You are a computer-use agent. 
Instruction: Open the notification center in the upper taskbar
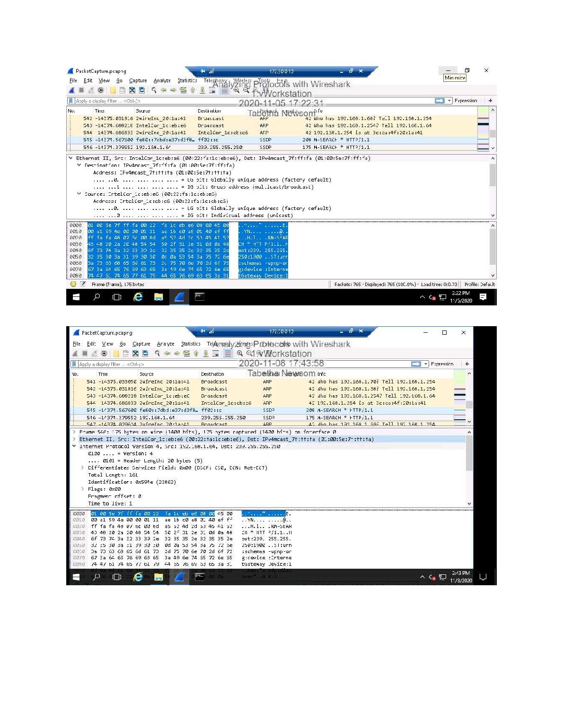[x=483, y=297]
